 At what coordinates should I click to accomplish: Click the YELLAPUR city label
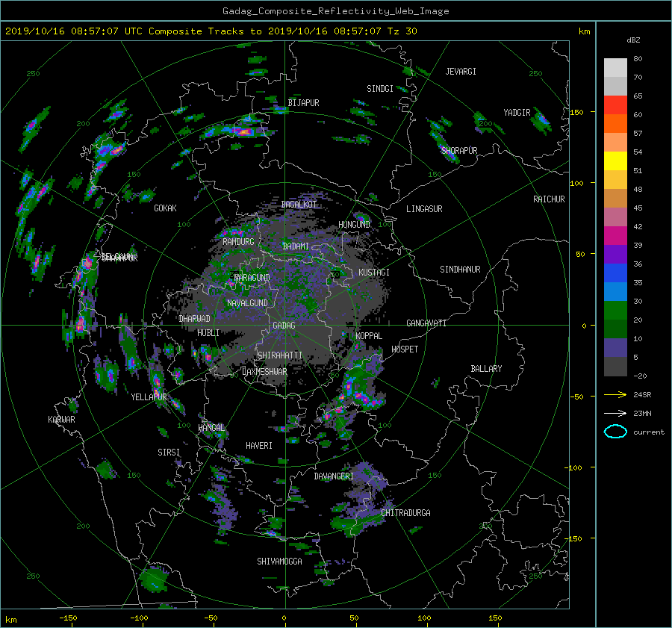149,397
